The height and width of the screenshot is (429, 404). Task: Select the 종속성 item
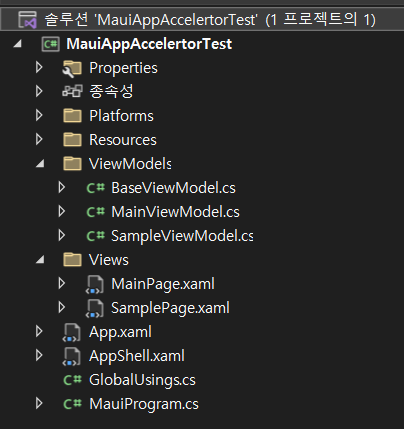coord(111,91)
